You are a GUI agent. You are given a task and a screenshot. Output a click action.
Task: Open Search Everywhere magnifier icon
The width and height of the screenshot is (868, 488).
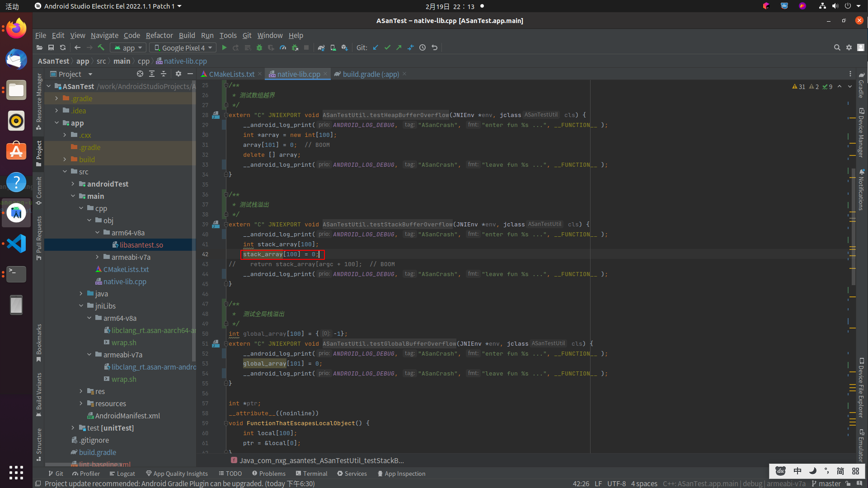coord(837,47)
